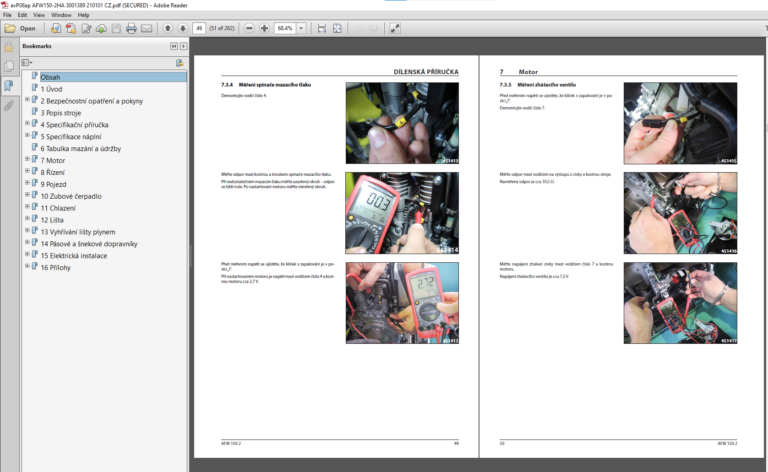Click the fit width scrolling icon
Screen dimensions: 768x472
coord(322,28)
